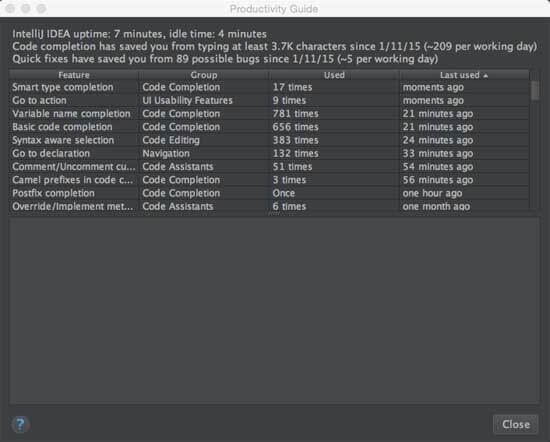Viewport: 550px width, 442px height.
Task: Select the Basic code completion row
Action: point(269,127)
